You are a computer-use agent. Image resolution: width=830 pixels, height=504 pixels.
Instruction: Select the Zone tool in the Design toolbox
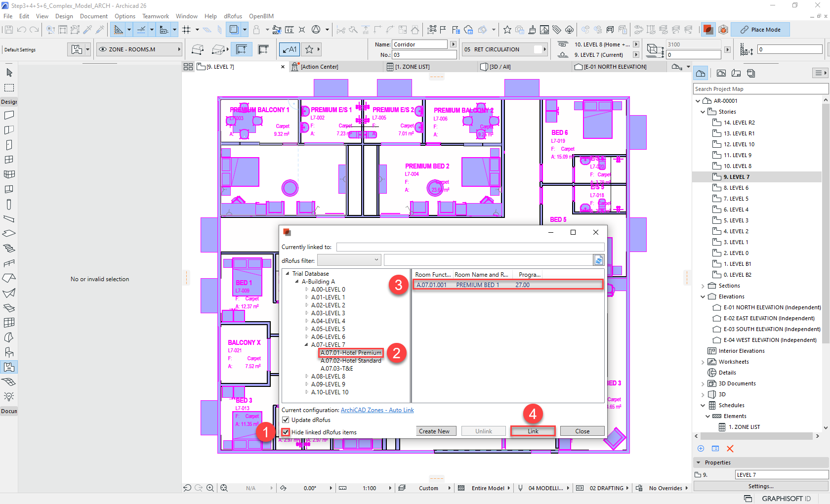click(9, 367)
